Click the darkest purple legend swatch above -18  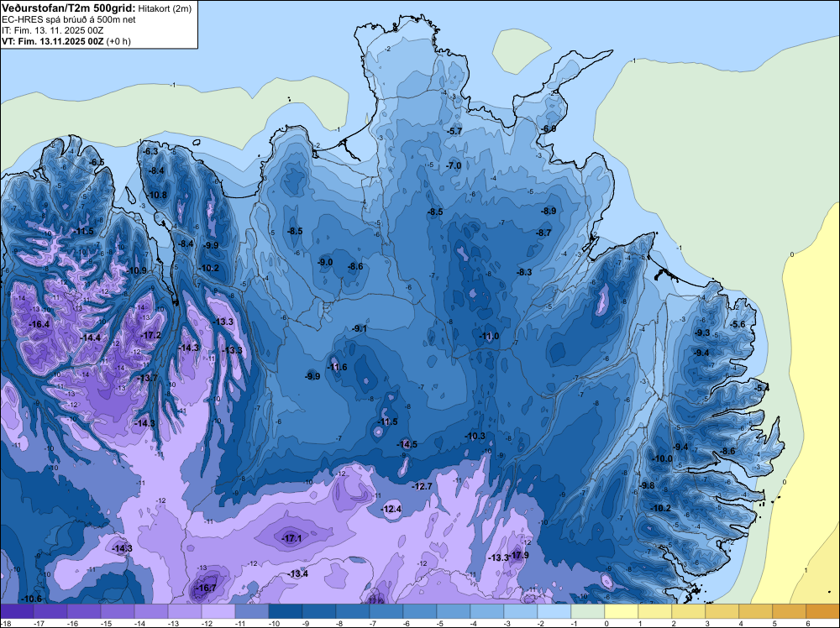click(x=17, y=611)
